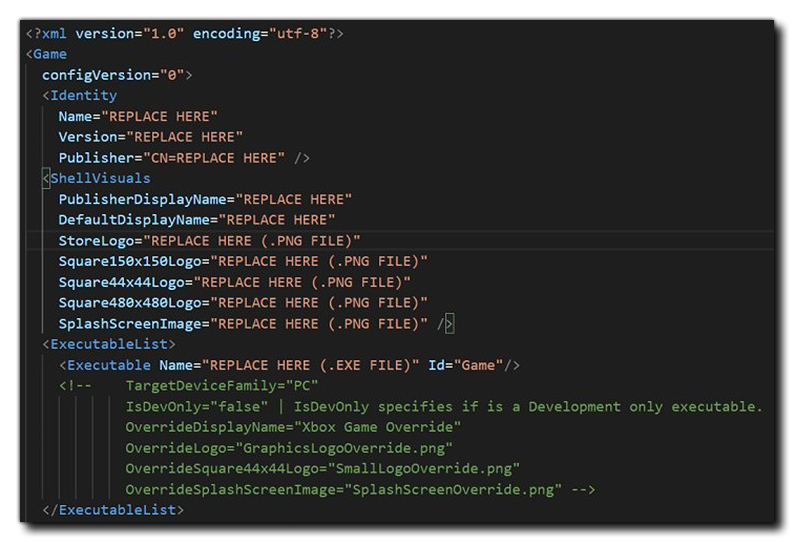
Task: Click the StoreLogo attribute line
Action: tap(209, 241)
